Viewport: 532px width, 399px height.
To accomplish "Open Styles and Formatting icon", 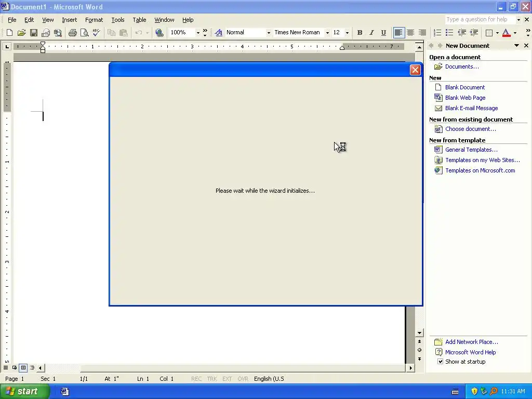I will pyautogui.click(x=219, y=33).
